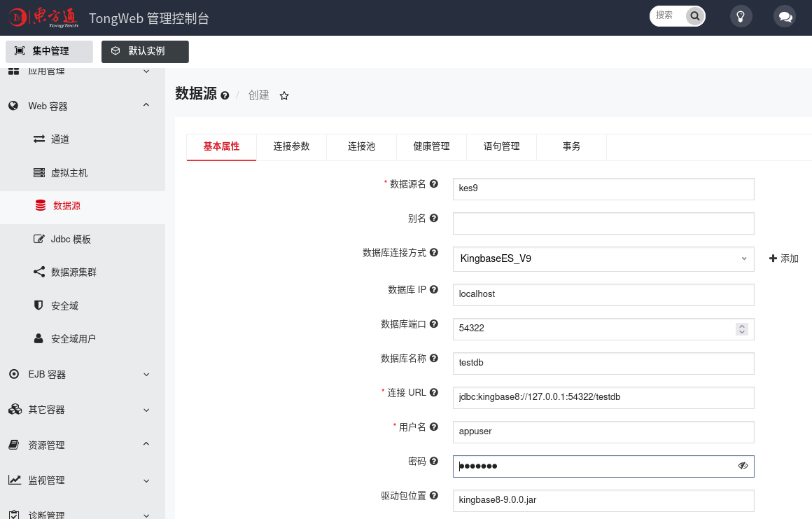Open the KingbaseES_V9 connection type dropdown
The image size is (812, 519).
pos(603,259)
